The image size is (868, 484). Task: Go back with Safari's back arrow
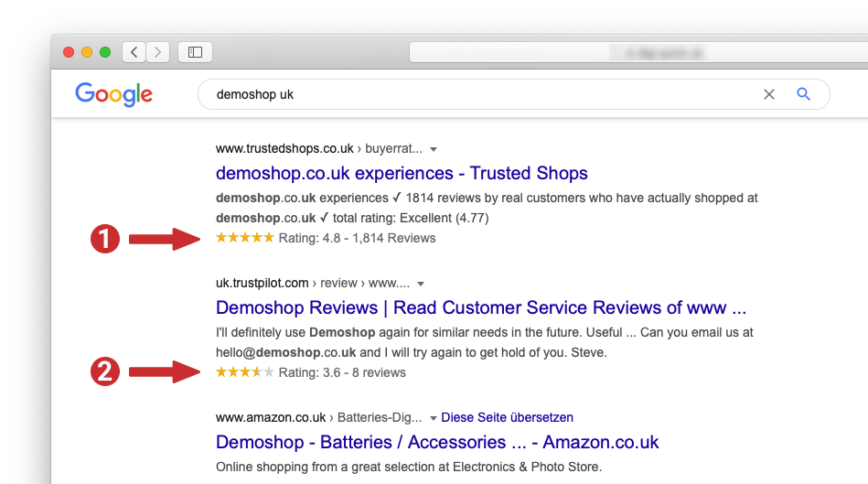(x=134, y=52)
